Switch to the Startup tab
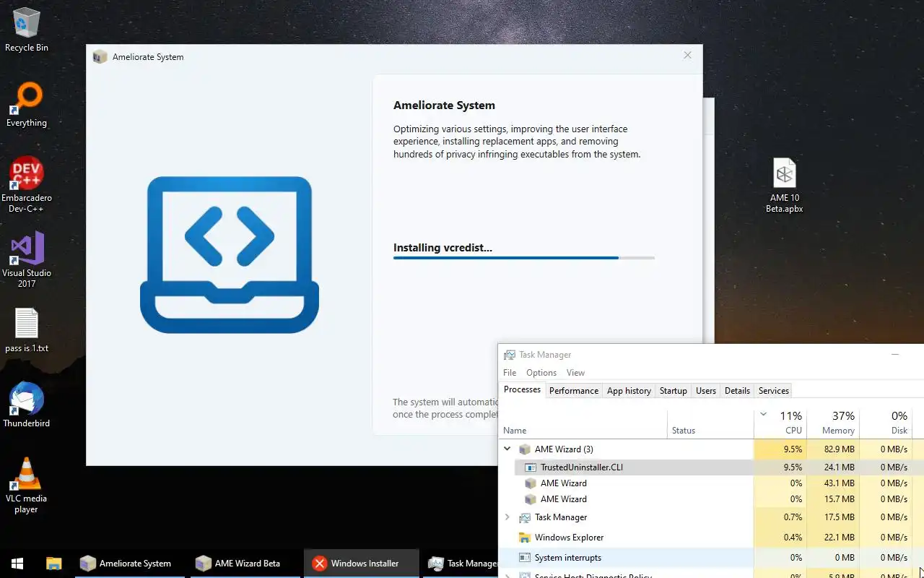The image size is (924, 578). click(x=674, y=391)
